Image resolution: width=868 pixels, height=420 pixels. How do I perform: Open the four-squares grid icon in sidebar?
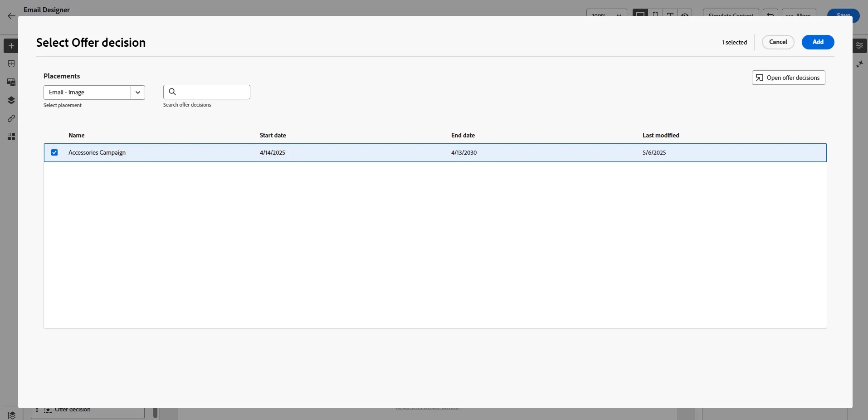[x=11, y=137]
